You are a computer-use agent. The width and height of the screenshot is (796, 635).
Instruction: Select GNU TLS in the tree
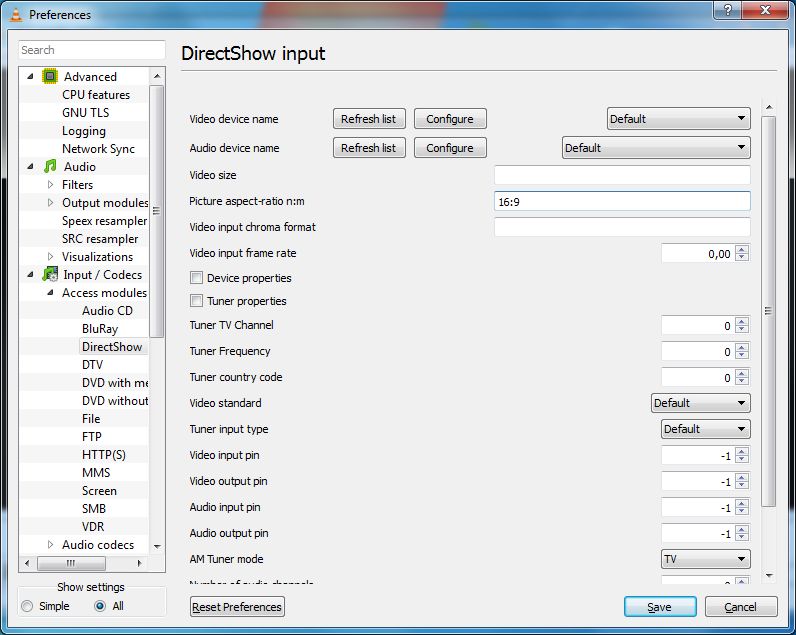[x=85, y=112]
